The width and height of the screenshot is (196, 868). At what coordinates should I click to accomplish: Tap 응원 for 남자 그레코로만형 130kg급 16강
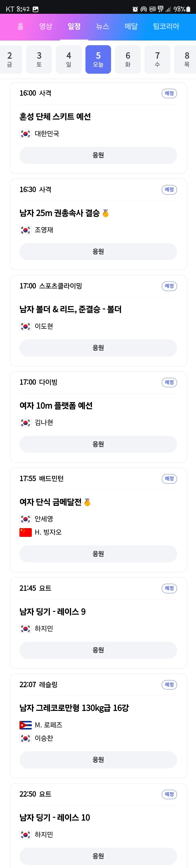(98, 759)
